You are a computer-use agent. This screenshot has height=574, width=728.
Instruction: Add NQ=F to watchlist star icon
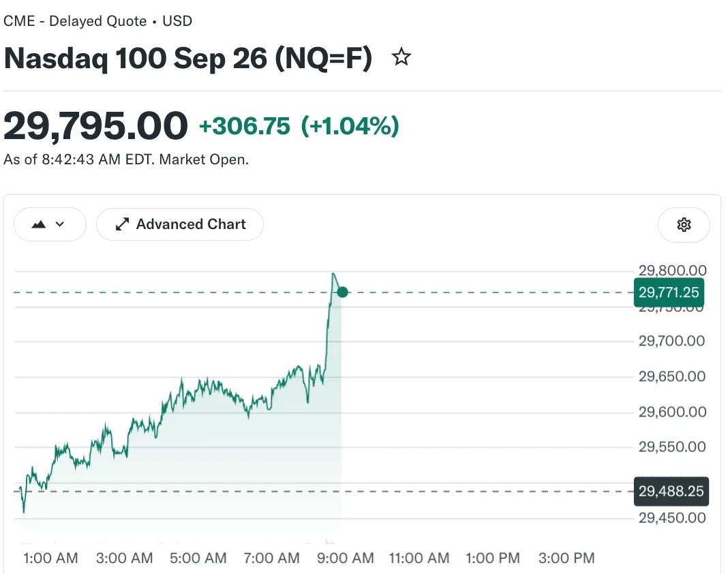[x=401, y=57]
